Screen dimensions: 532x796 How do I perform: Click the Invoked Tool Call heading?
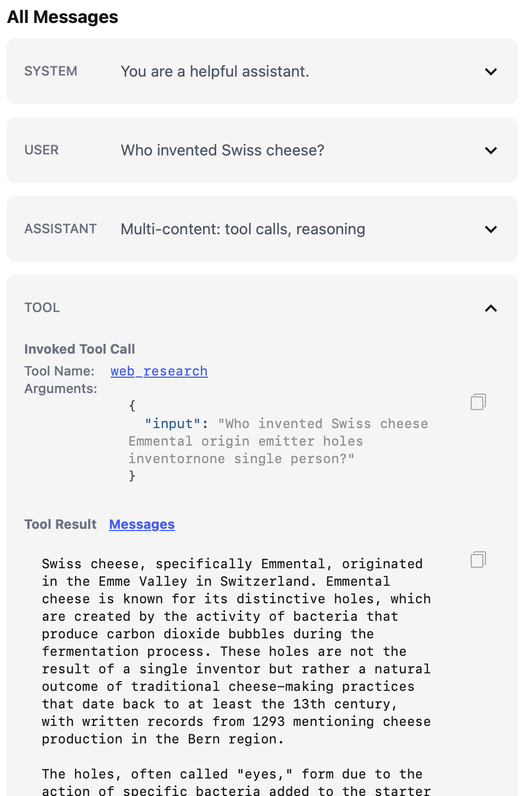click(79, 349)
